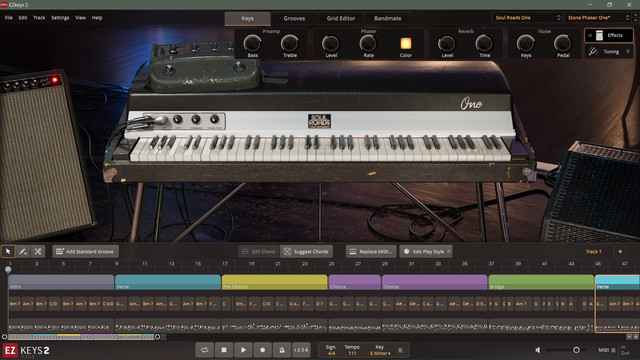Adjust the Phaser Level knob

click(x=331, y=43)
